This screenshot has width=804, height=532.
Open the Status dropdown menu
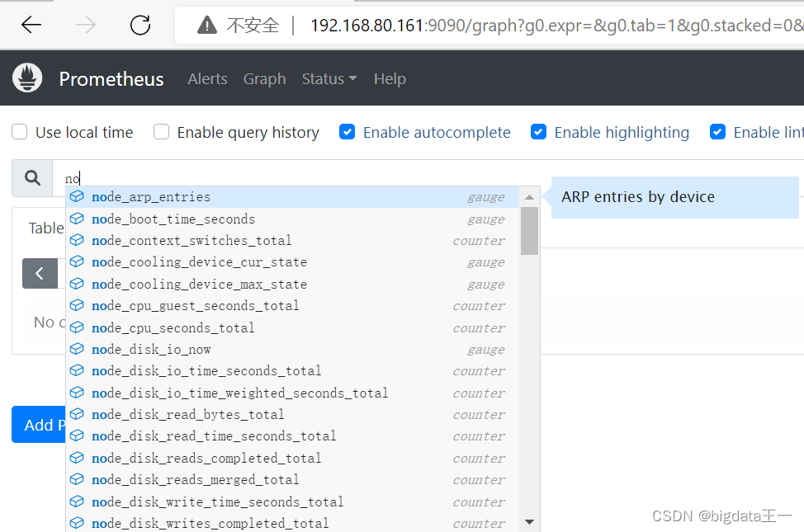(x=329, y=78)
